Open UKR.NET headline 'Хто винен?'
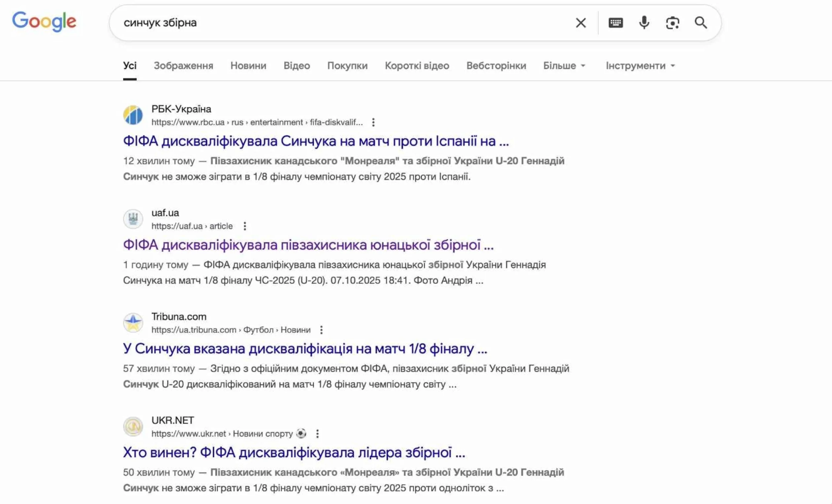The height and width of the screenshot is (504, 832). pos(294,453)
